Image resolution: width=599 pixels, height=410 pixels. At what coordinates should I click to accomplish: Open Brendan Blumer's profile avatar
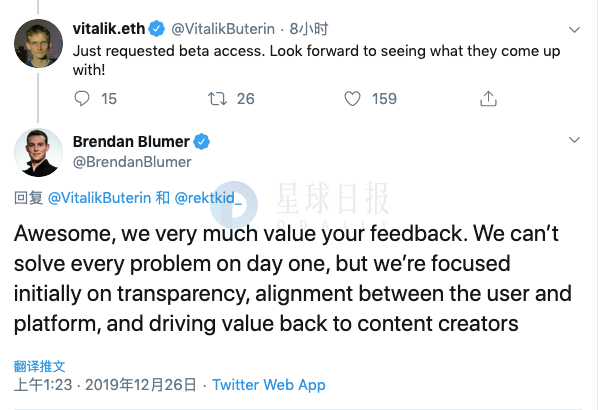click(x=38, y=152)
